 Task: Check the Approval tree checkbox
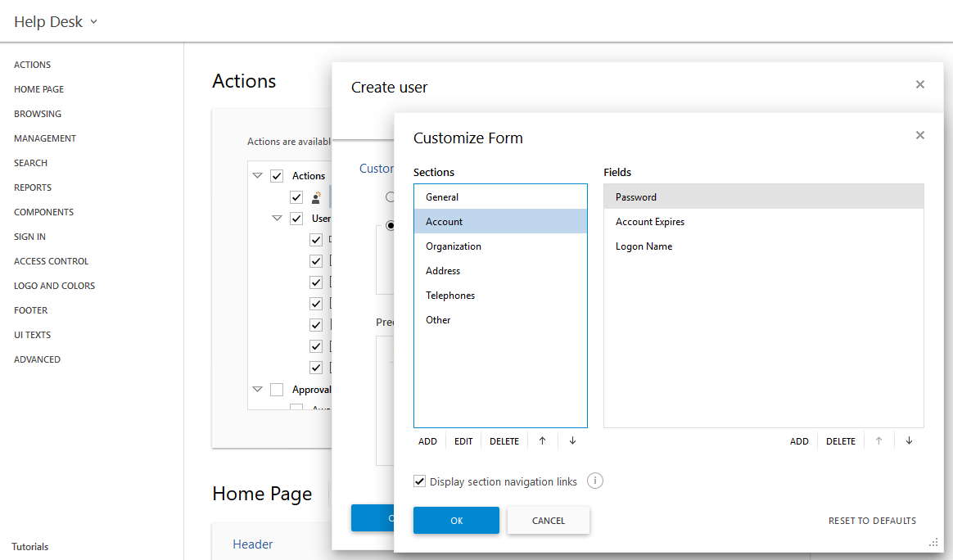tap(277, 390)
